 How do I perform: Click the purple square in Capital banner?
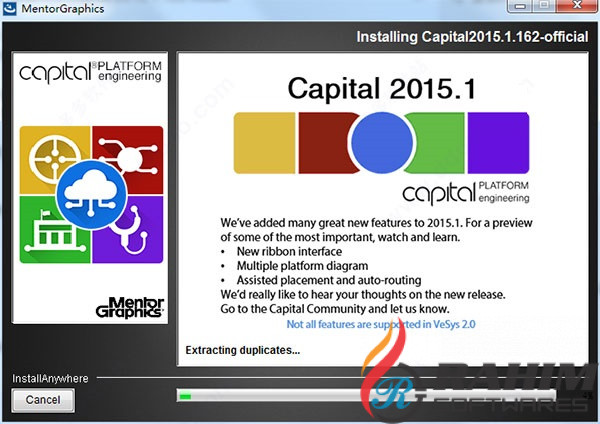point(498,143)
